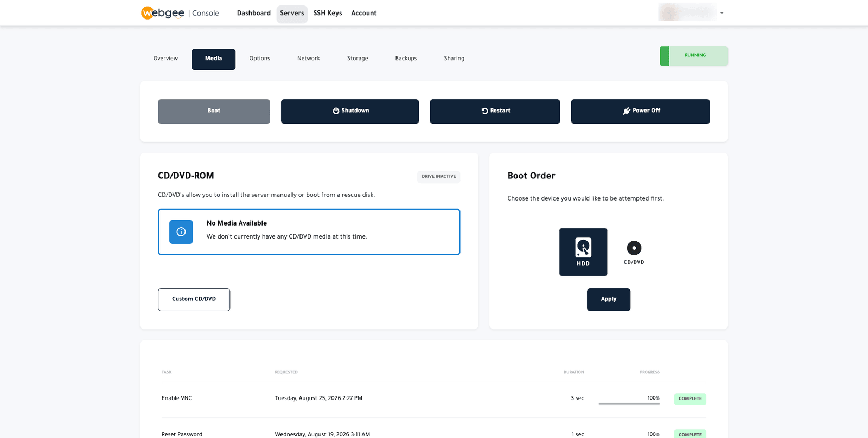Viewport: 868px width, 438px height.
Task: Click the DURATION column header
Action: pyautogui.click(x=573, y=372)
